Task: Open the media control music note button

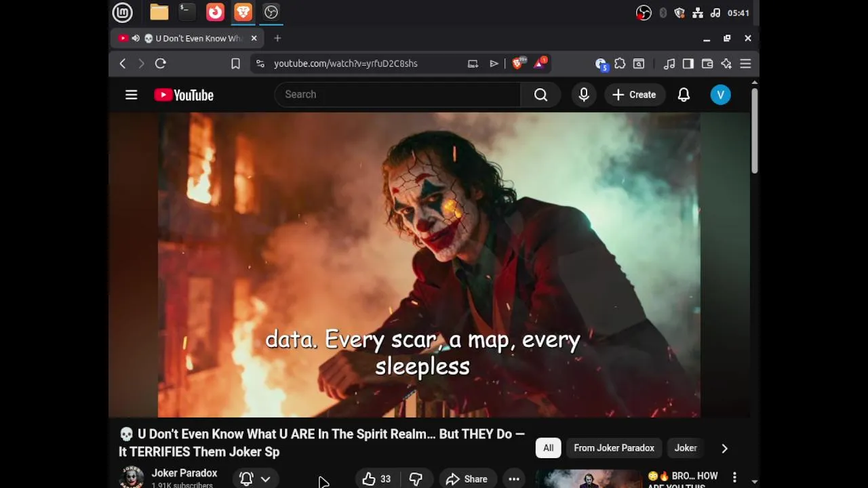Action: (669, 64)
